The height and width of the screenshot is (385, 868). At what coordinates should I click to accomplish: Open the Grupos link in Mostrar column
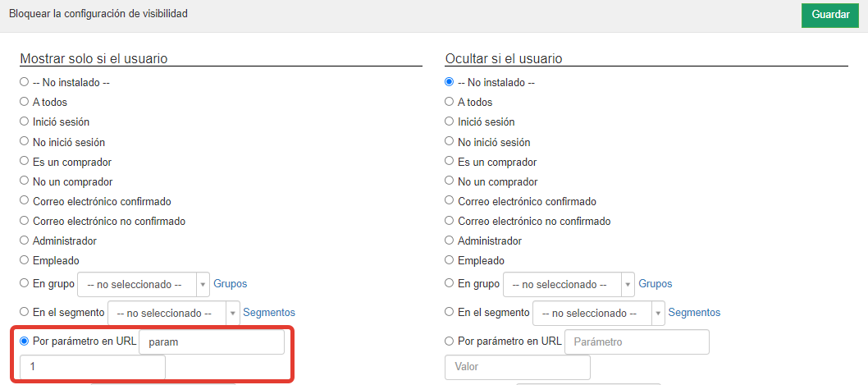click(x=231, y=284)
